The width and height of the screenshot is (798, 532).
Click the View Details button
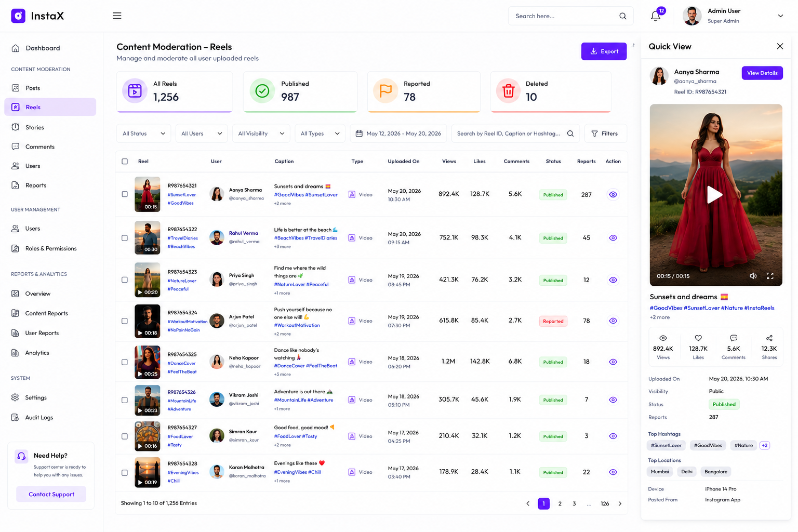coord(762,73)
